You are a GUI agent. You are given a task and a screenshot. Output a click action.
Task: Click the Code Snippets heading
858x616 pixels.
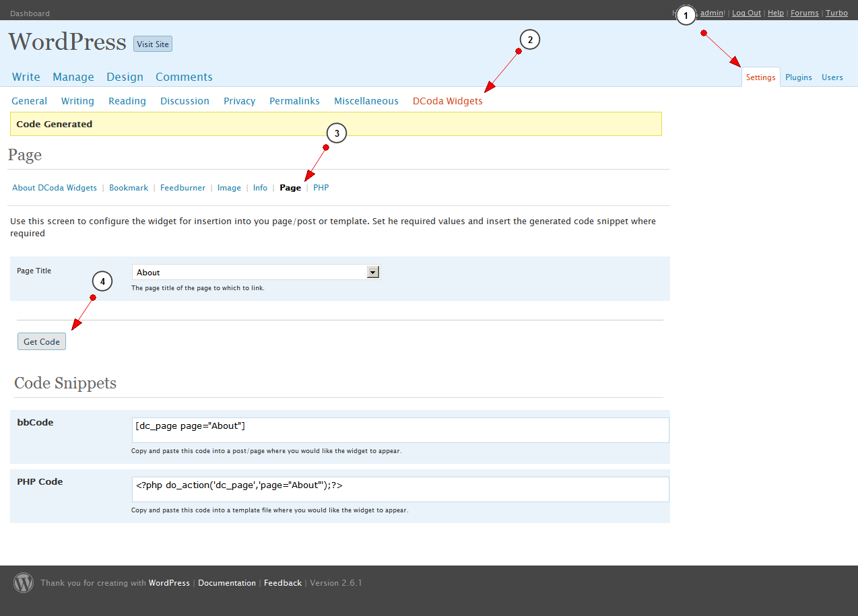(x=65, y=383)
